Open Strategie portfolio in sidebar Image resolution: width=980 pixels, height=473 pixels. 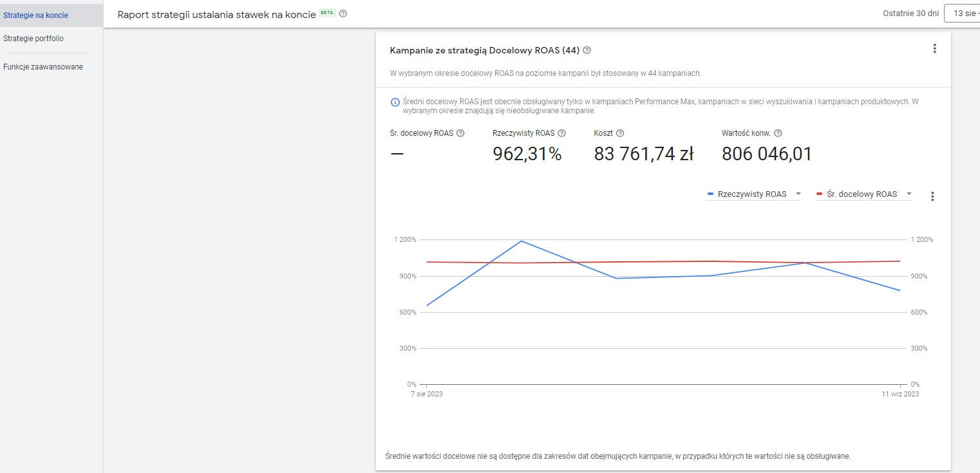point(33,39)
